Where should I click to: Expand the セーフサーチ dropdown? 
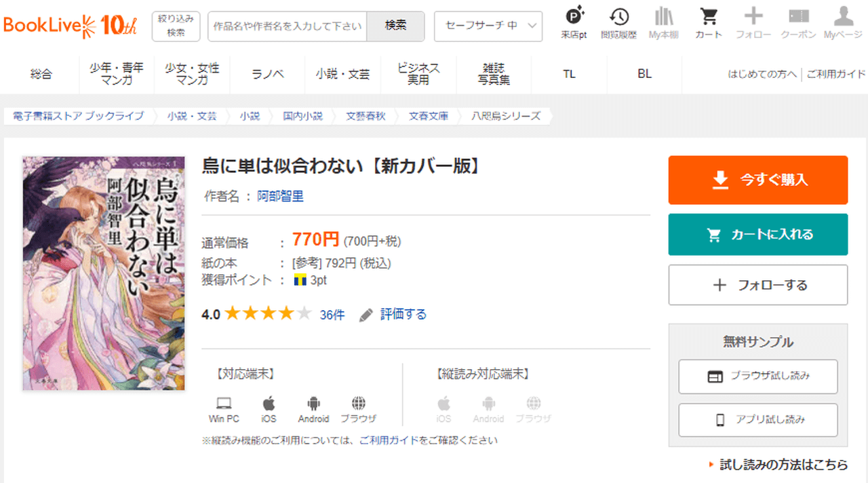[x=488, y=26]
